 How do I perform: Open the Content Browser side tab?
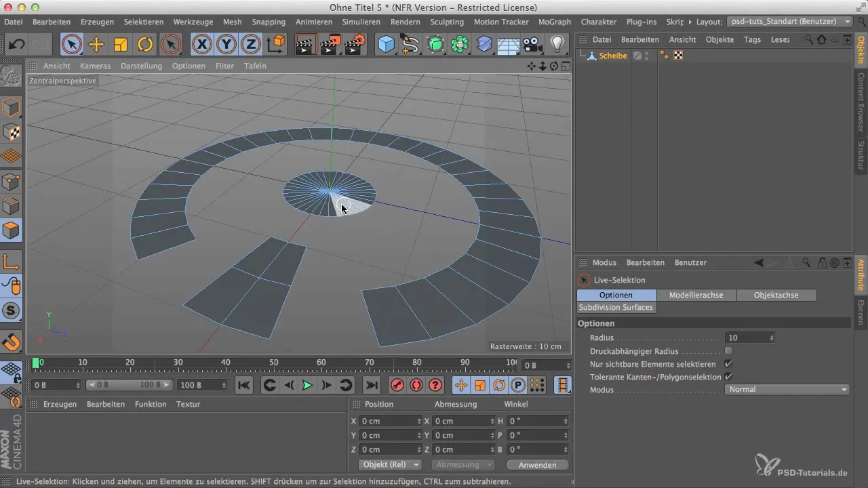point(861,102)
